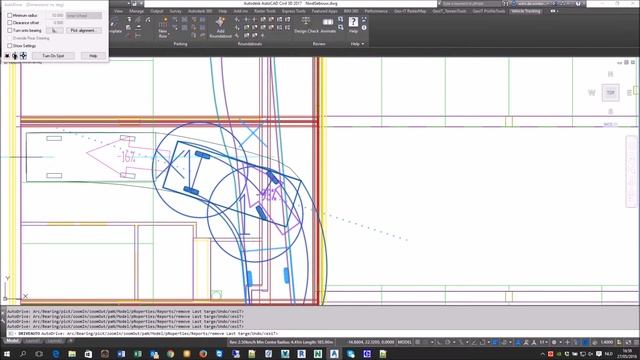Click the TOP face of the ViewCube
This screenshot has height=360, width=640.
click(x=611, y=93)
